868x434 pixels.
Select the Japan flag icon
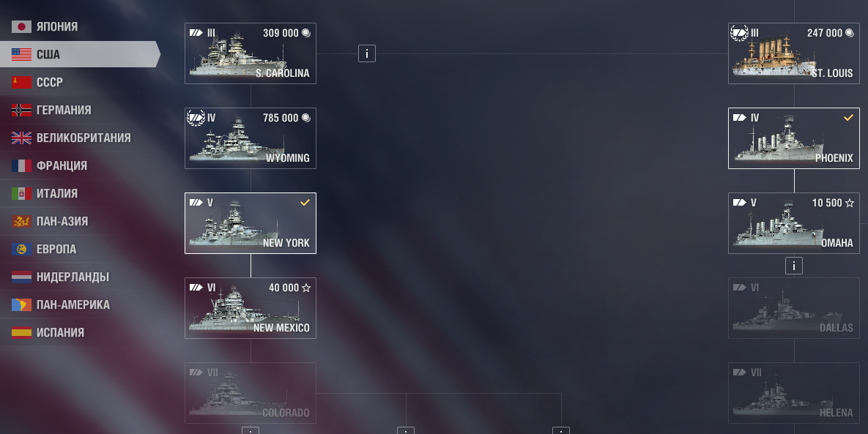click(x=21, y=26)
